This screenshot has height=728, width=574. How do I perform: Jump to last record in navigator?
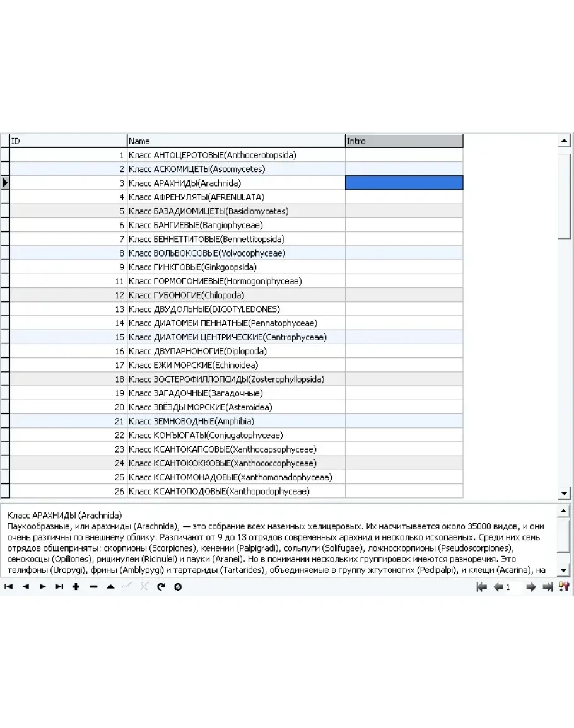coord(59,587)
